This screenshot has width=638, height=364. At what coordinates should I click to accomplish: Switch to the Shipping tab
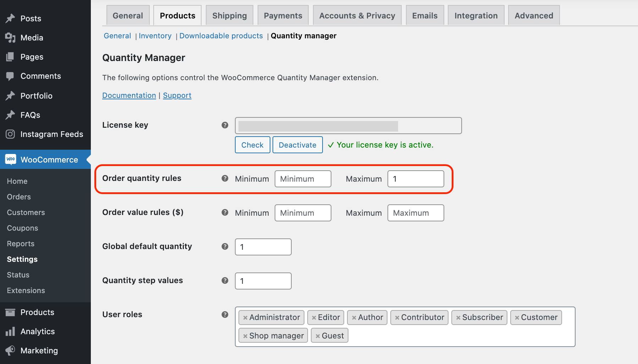229,15
